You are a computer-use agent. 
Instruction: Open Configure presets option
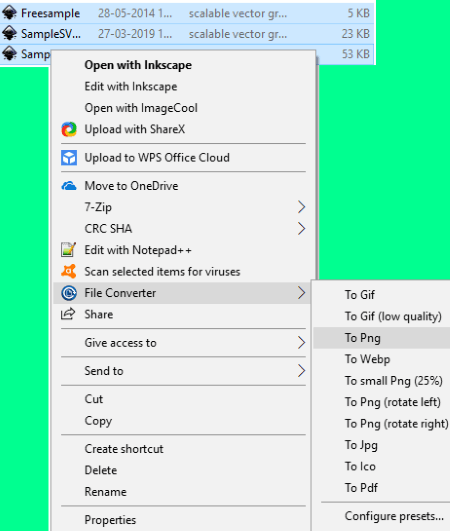[394, 516]
